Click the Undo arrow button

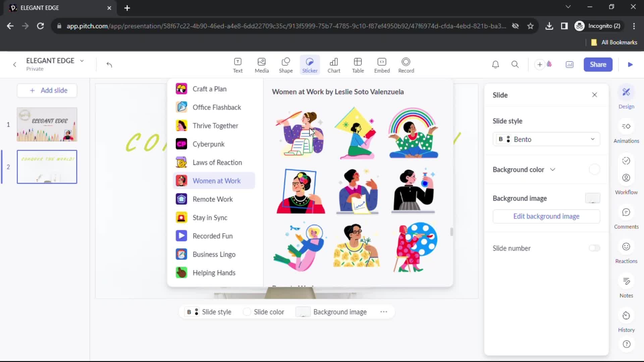[x=109, y=65]
